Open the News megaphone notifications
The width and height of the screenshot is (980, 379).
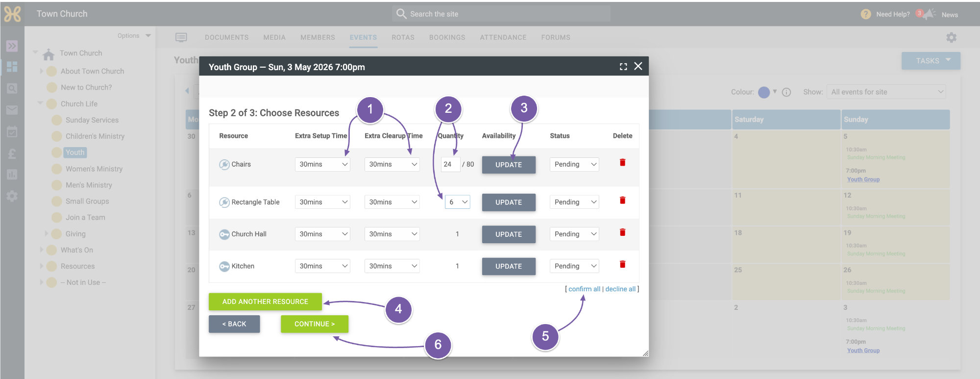tap(928, 14)
